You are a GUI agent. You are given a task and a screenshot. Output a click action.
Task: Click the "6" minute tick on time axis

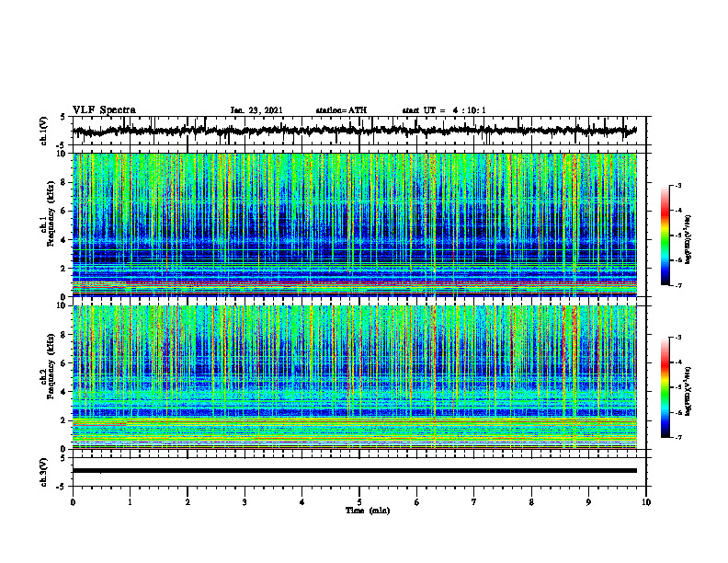417,502
